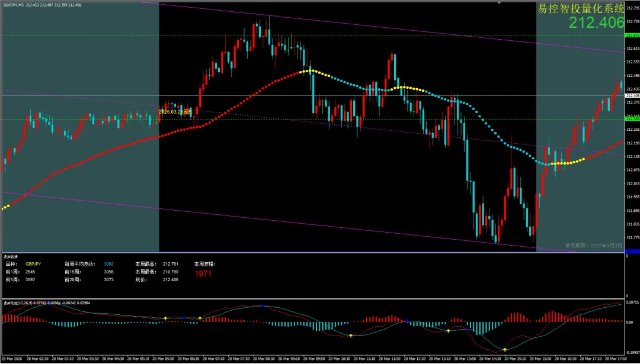The height and width of the screenshot is (364, 640).
Task: Click the 211.955 price axis label
Action: [632, 197]
